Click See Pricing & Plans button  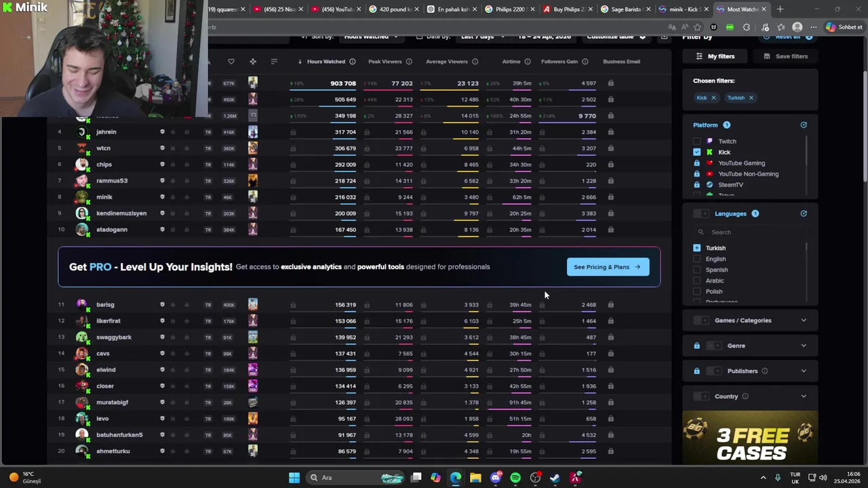[608, 267]
